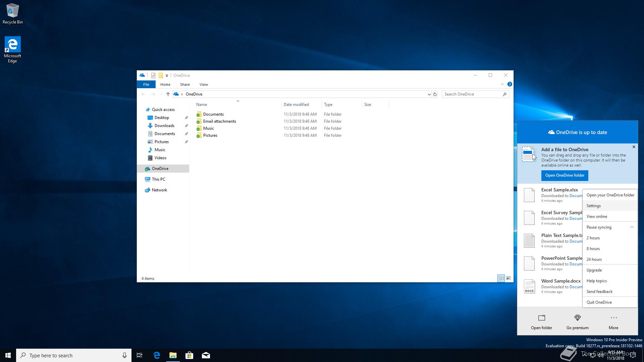644x362 pixels.
Task: Click Open folder in OneDrive panel footer
Action: [x=541, y=322]
